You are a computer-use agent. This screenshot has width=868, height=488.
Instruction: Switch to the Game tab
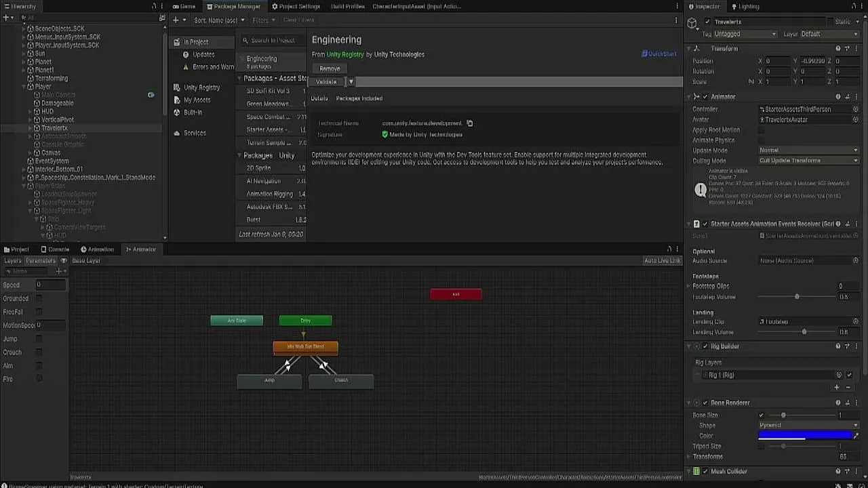click(184, 6)
